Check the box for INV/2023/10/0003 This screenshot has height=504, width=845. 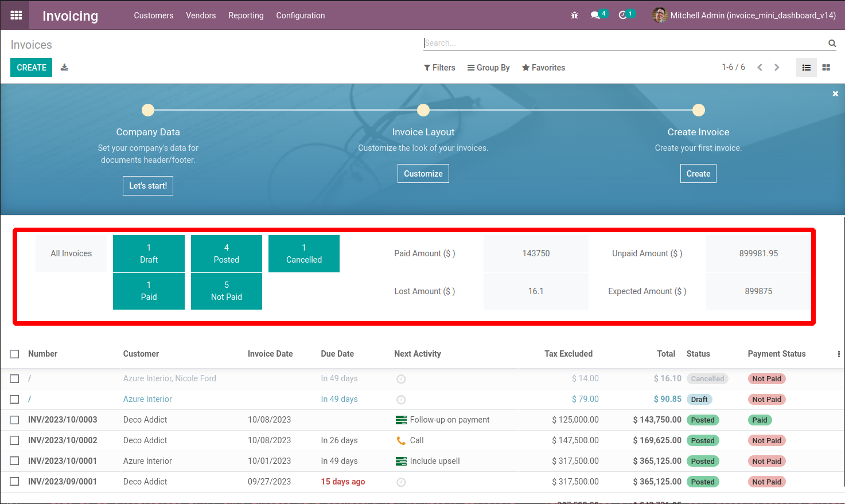pyautogui.click(x=14, y=420)
